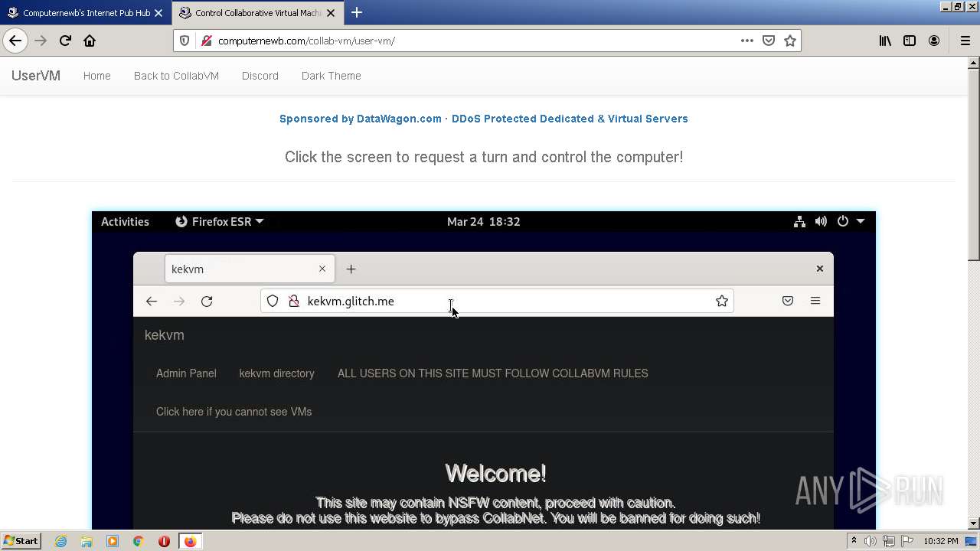Select the kekvm tab in the VM browser
Screen dimensions: 980x551
tap(249, 269)
